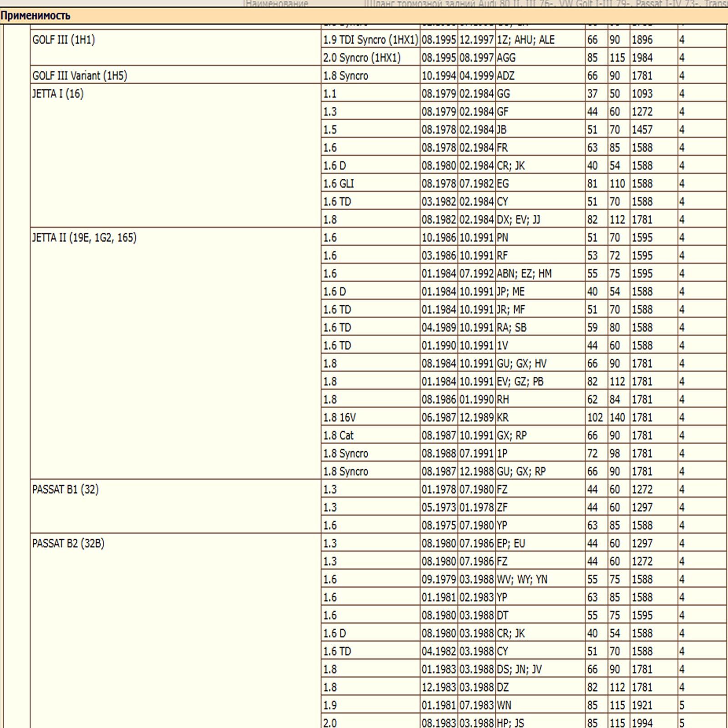The height and width of the screenshot is (728, 728).
Task: Click engine code PN cell
Action: (x=540, y=238)
